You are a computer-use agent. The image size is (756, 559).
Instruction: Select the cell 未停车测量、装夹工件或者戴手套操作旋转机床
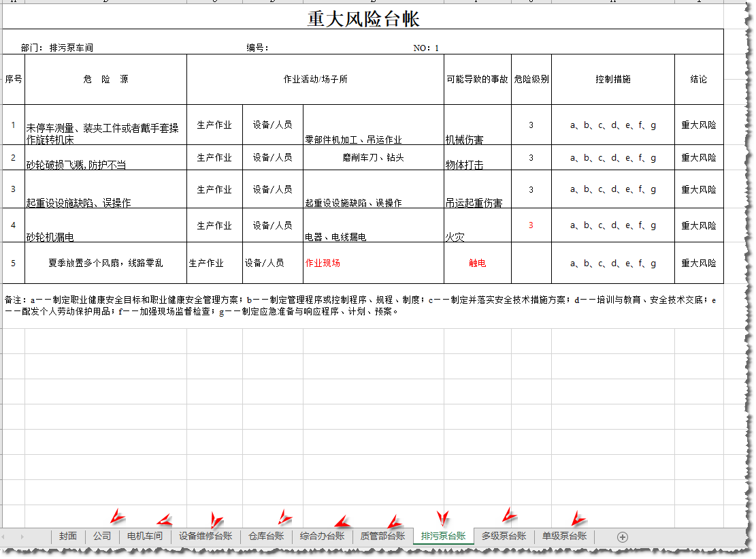pyautogui.click(x=105, y=125)
